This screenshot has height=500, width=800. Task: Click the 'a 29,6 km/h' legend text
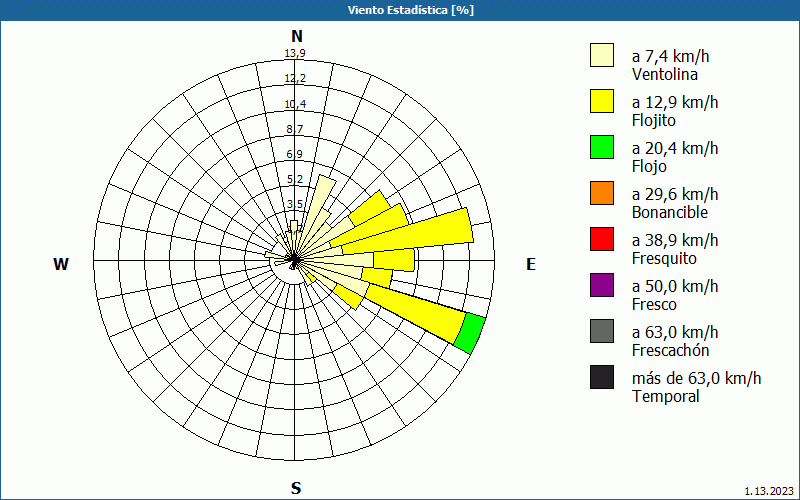(675, 194)
